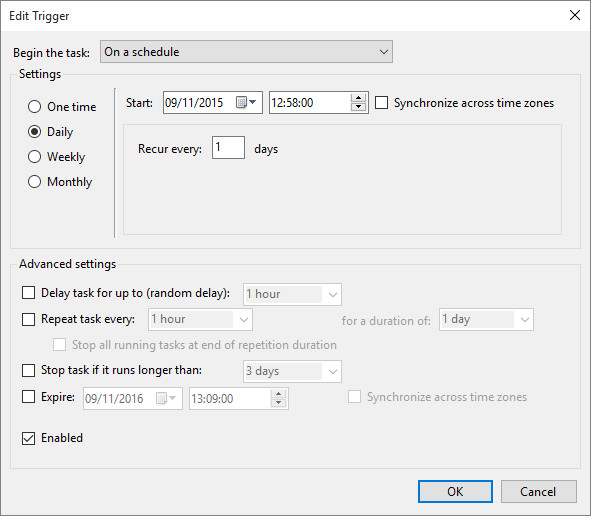Decrease start time with down spinner arrow
This screenshot has width=591, height=516.
click(x=358, y=107)
